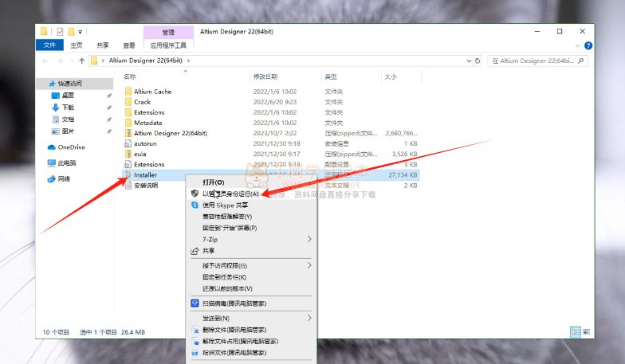This screenshot has width=625, height=364.
Task: Open 网络 in navigation pane
Action: coord(59,178)
